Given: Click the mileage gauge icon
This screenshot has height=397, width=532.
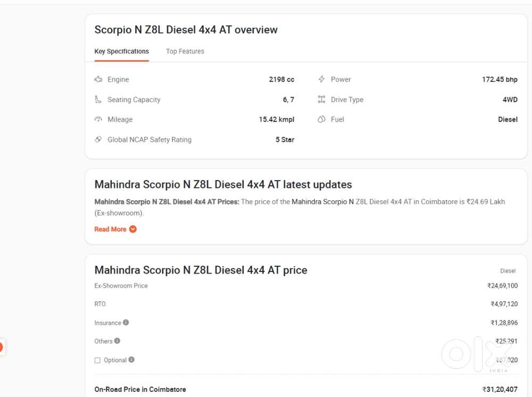Looking at the screenshot, I should click(98, 120).
